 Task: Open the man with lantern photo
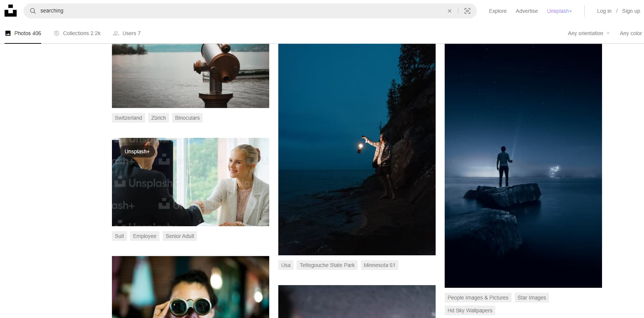[x=357, y=149]
